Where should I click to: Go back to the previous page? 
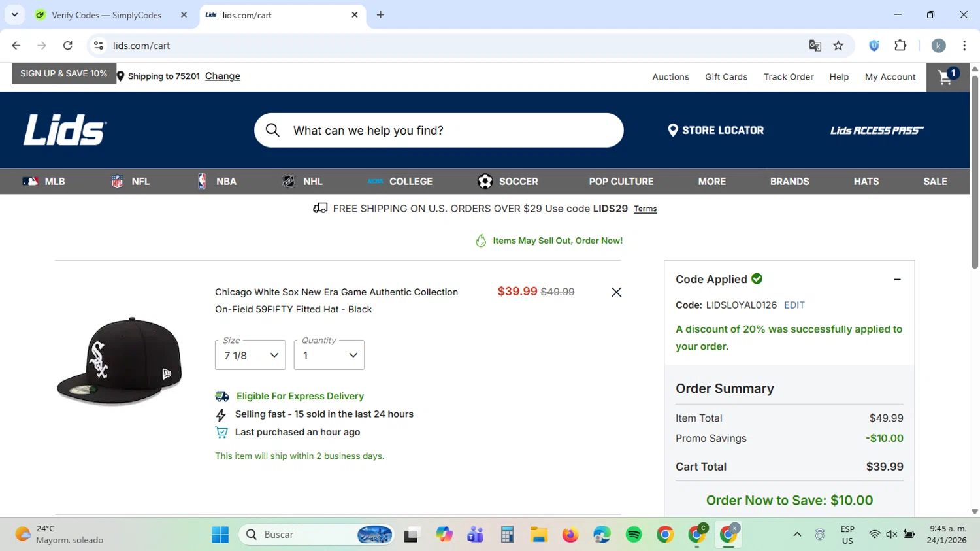coord(16,46)
